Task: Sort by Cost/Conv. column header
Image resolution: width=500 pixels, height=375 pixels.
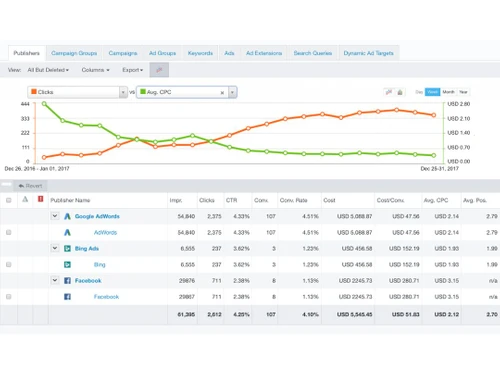Action: 390,200
